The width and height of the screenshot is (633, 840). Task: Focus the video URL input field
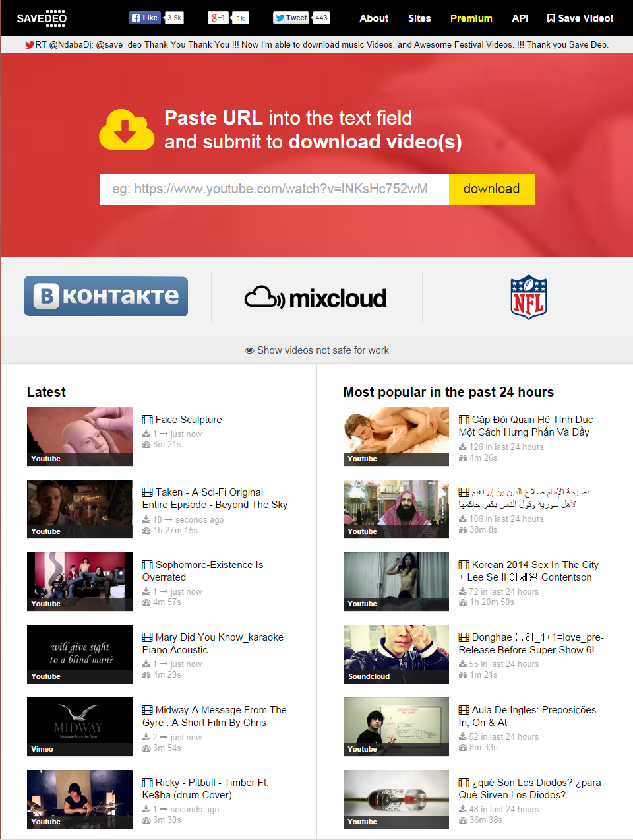point(274,189)
